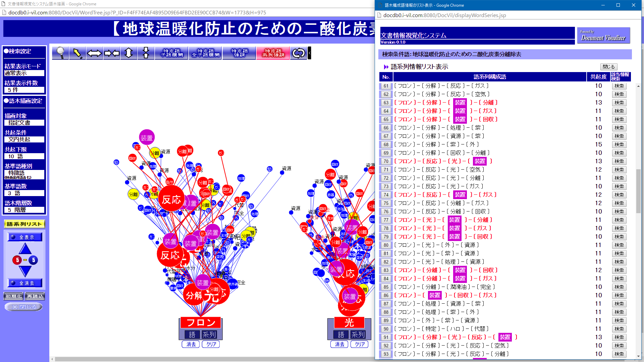Open the 描画対象 dropdown showing 指定文書
This screenshot has width=644, height=362.
[24, 123]
